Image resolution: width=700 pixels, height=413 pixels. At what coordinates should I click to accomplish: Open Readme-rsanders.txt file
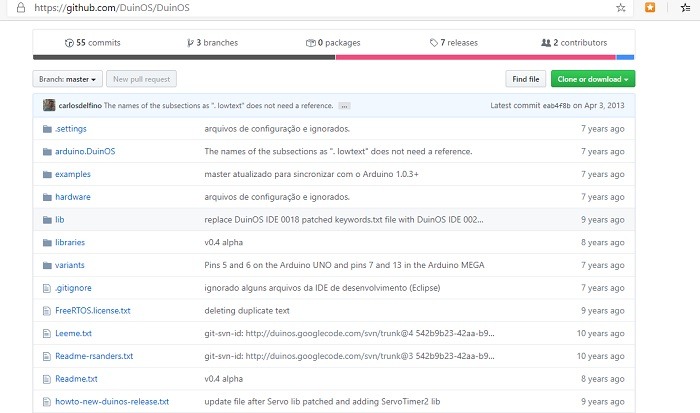click(x=94, y=356)
